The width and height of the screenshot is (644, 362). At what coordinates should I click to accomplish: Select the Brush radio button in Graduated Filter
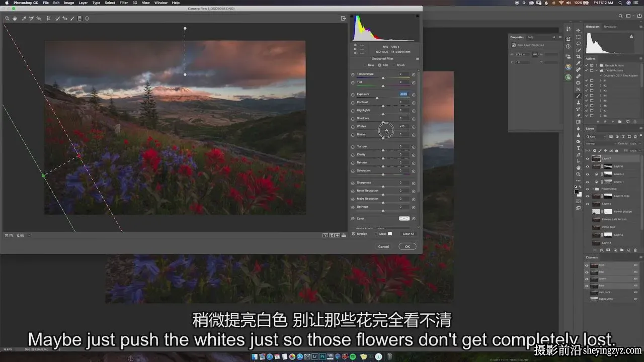tap(394, 65)
